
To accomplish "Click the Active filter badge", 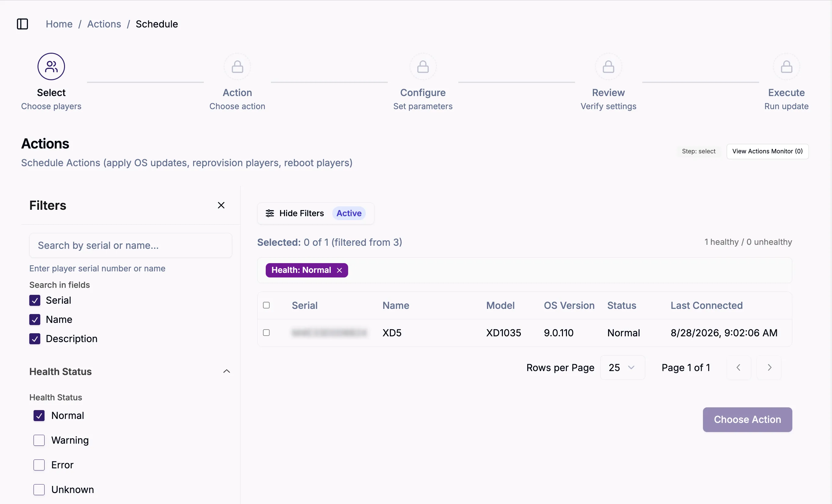I will point(349,213).
